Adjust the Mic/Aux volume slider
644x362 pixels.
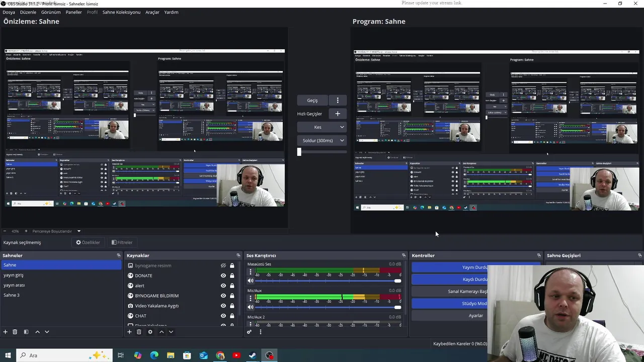point(328,307)
